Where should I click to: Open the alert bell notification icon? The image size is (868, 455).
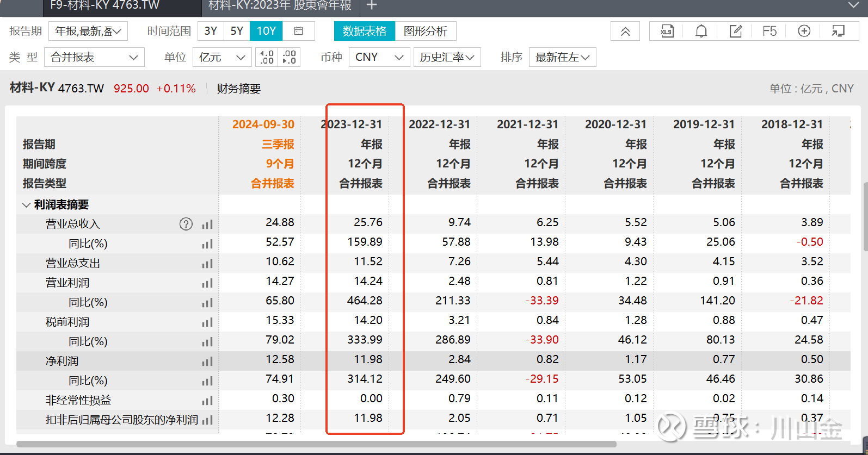701,31
